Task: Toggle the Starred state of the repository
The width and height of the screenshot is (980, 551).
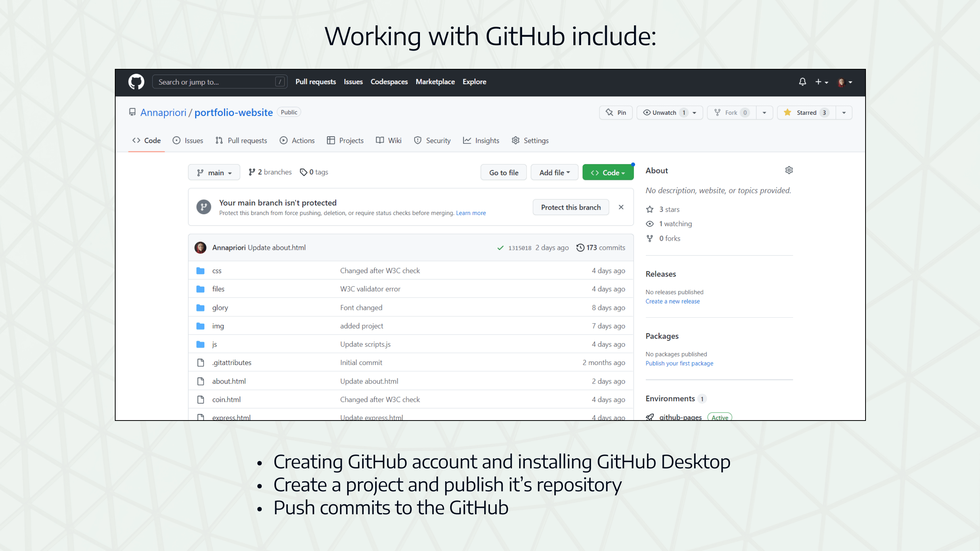Action: [x=805, y=112]
